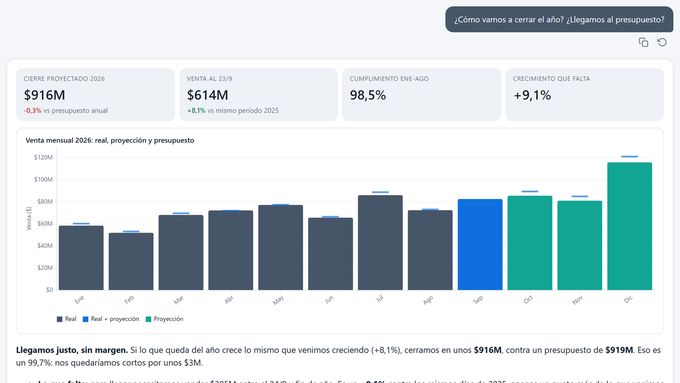Viewport: 680px width, 383px height.
Task: Click the Venta ($) axis title
Action: [x=29, y=219]
